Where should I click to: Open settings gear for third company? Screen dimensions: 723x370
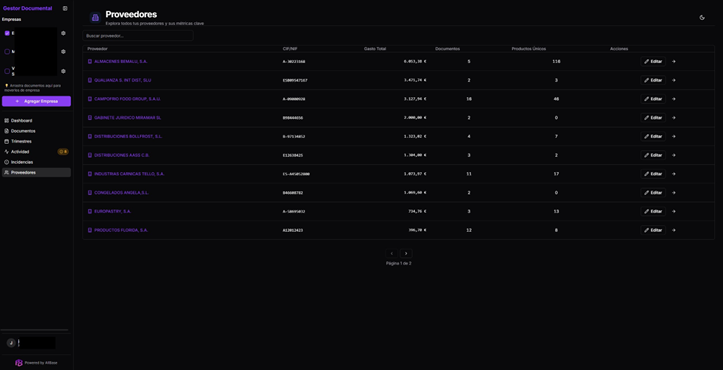(63, 71)
